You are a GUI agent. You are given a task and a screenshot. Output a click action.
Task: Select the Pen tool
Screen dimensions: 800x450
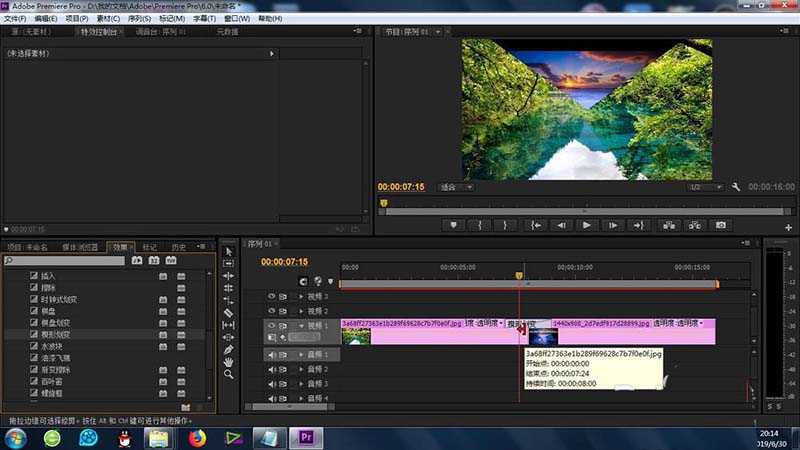pos(229,349)
